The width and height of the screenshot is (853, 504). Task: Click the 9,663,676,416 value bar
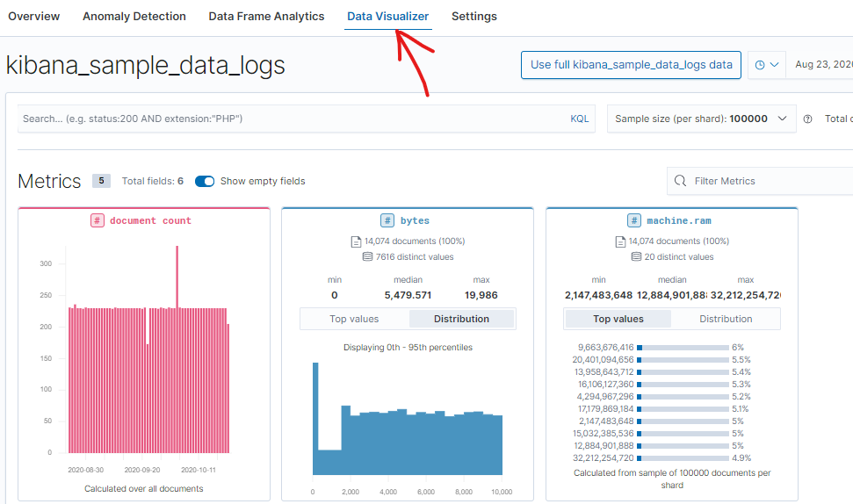[x=683, y=348]
